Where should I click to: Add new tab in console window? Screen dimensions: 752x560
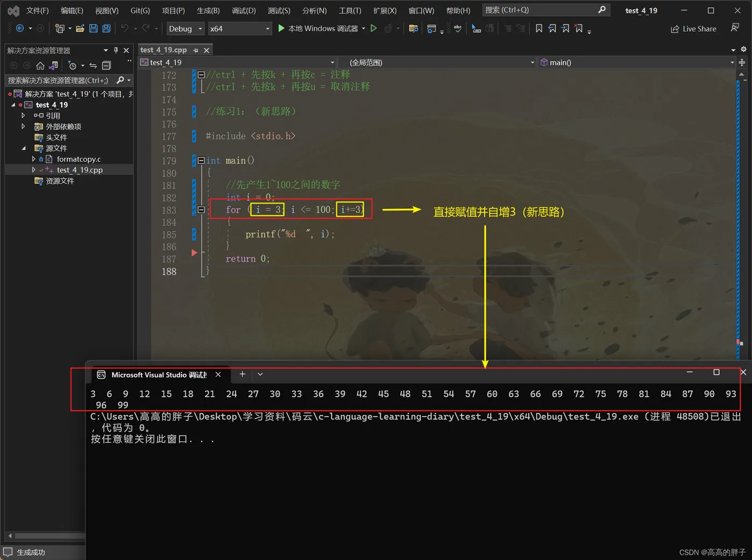click(x=242, y=374)
